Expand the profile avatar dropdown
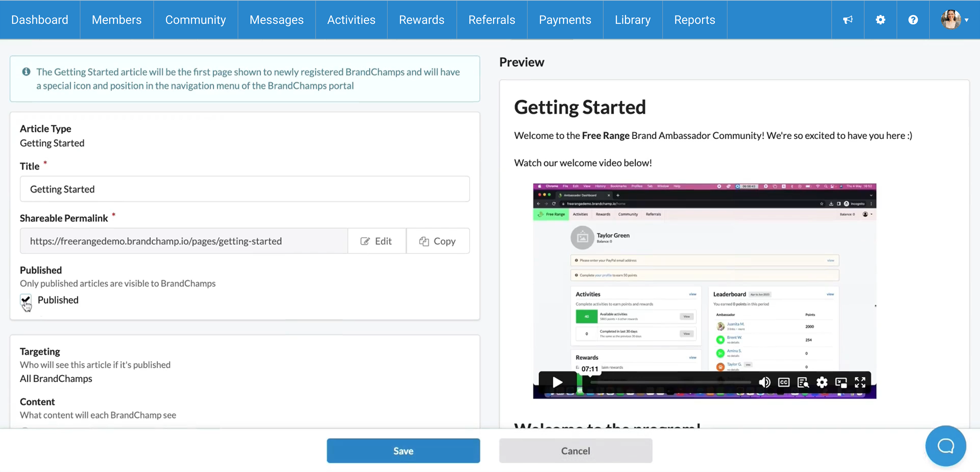Image resolution: width=980 pixels, height=472 pixels. click(955, 20)
